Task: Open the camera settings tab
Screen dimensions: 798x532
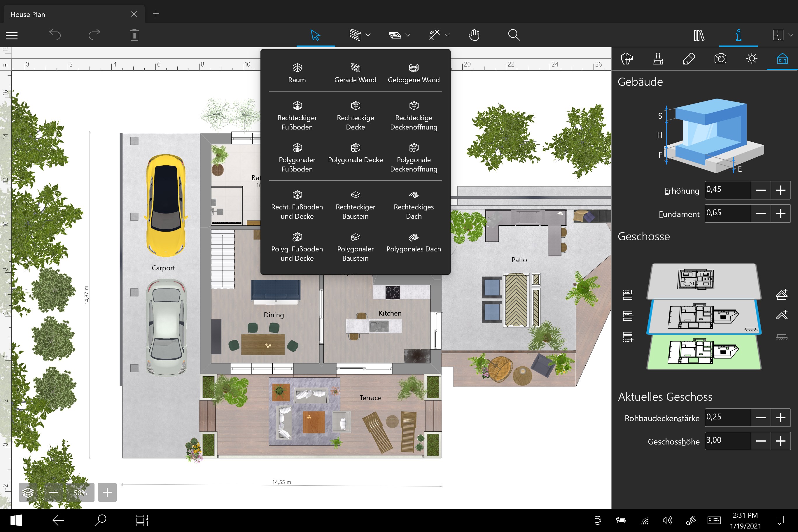Action: tap(720, 59)
